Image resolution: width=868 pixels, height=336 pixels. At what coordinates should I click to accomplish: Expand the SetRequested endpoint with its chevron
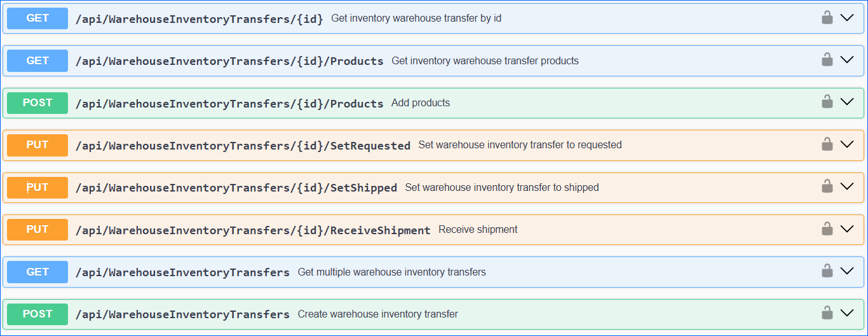[x=847, y=144]
